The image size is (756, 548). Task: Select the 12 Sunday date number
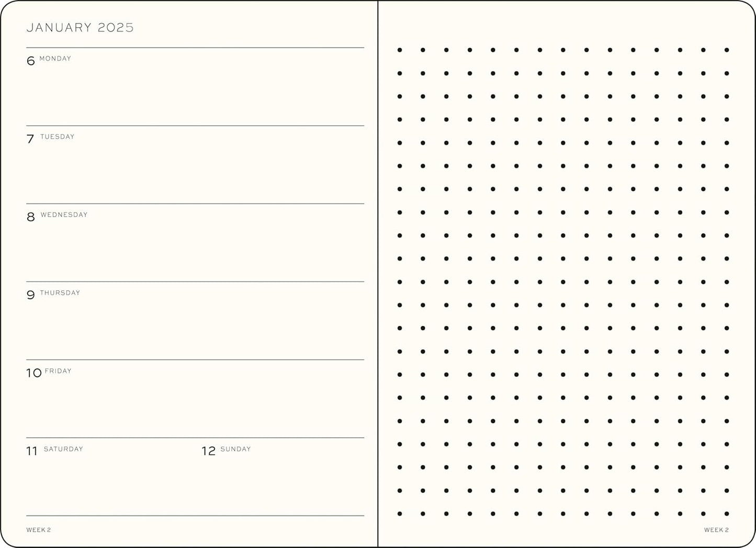coord(209,451)
